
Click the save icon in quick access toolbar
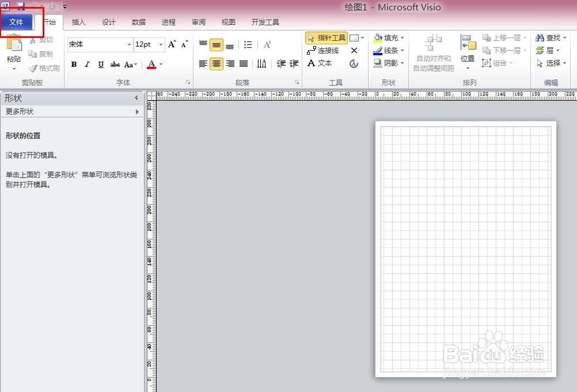click(x=21, y=5)
